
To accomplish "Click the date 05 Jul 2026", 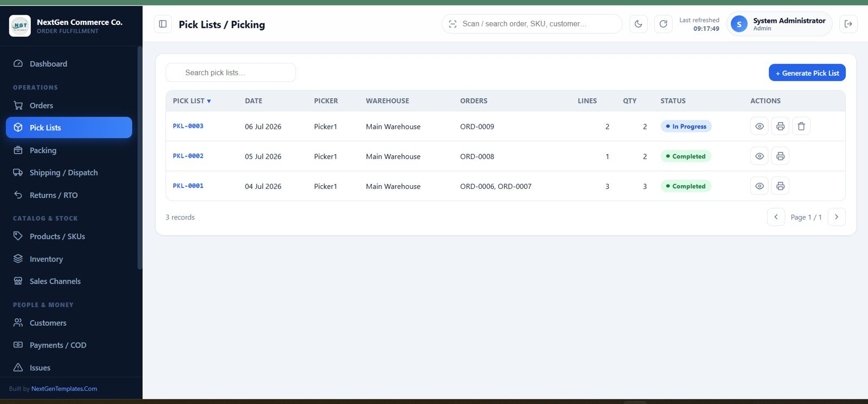I will click(x=263, y=156).
